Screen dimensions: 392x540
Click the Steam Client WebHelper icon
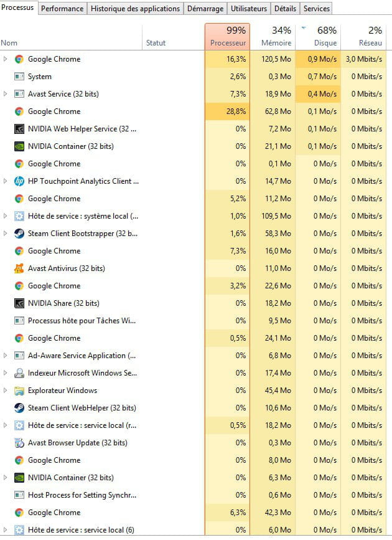pos(19,408)
